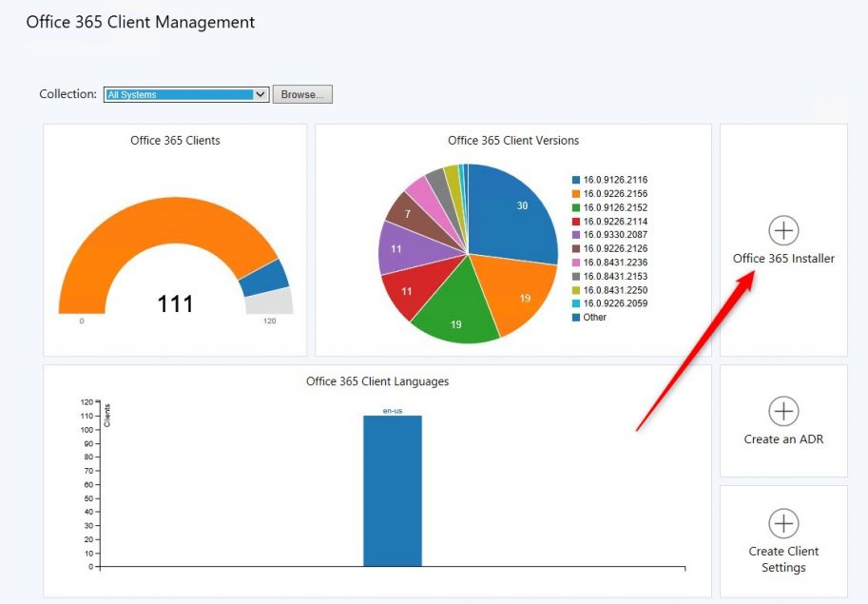Click legend text 16.0.9126.2152

point(615,207)
